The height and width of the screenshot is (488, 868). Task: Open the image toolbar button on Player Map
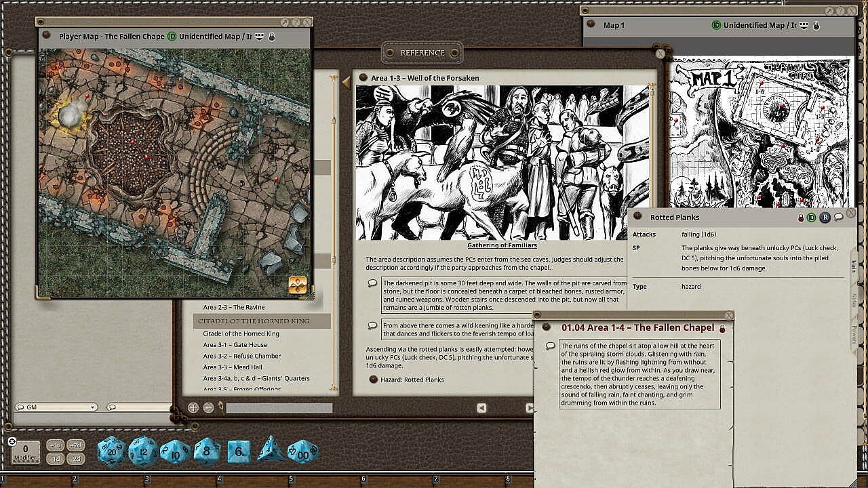click(x=298, y=285)
